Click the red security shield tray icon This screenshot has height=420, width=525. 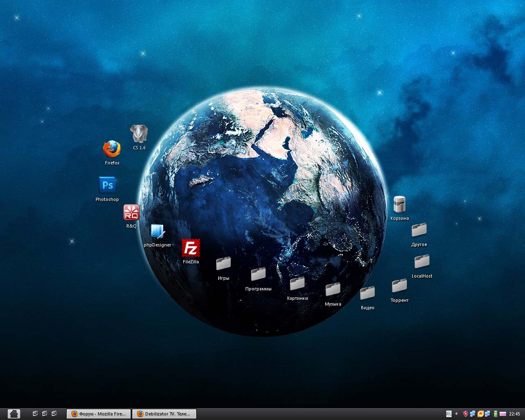465,414
